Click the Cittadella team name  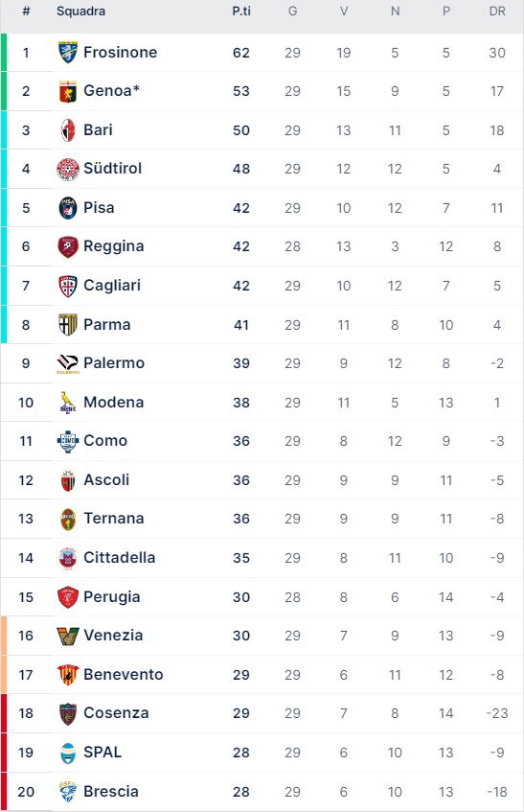coord(120,558)
